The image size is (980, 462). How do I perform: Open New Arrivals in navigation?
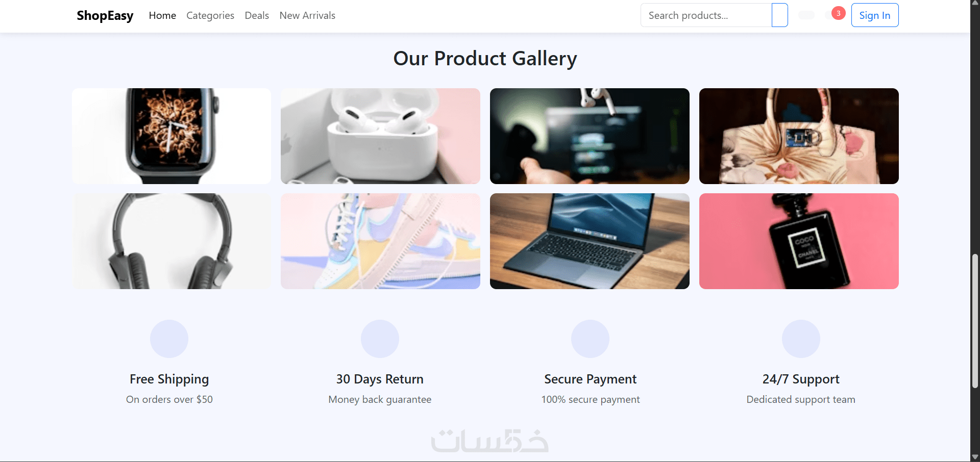click(307, 15)
